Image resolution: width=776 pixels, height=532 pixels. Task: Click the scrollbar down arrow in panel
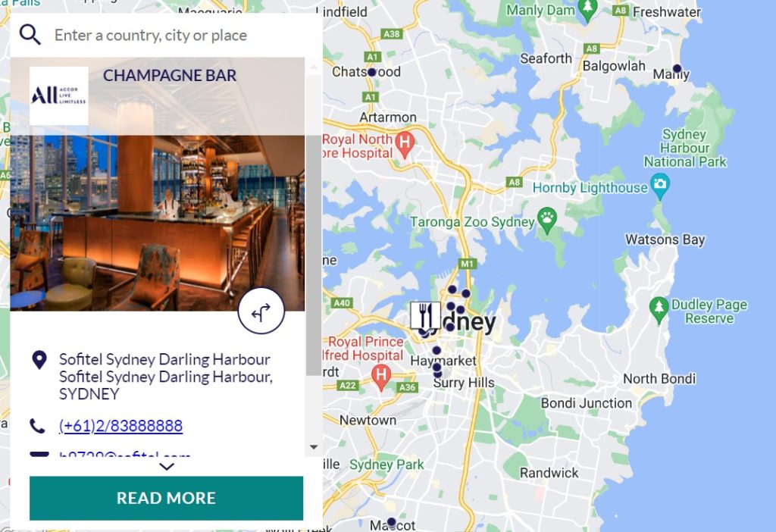(x=314, y=447)
